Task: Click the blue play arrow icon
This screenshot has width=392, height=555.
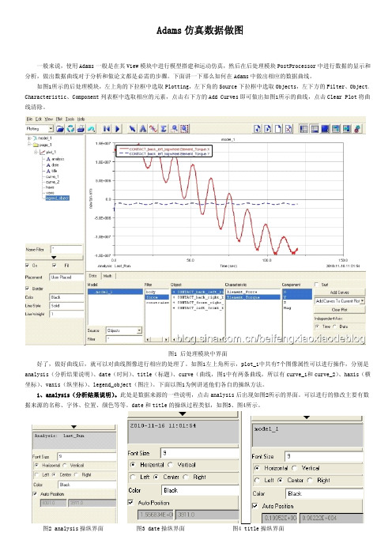Action: coord(118,129)
